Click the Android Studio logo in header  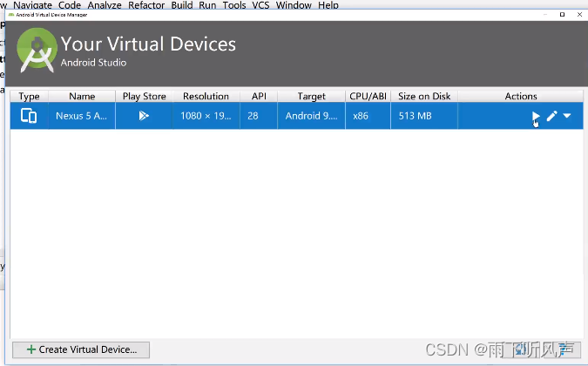click(37, 50)
